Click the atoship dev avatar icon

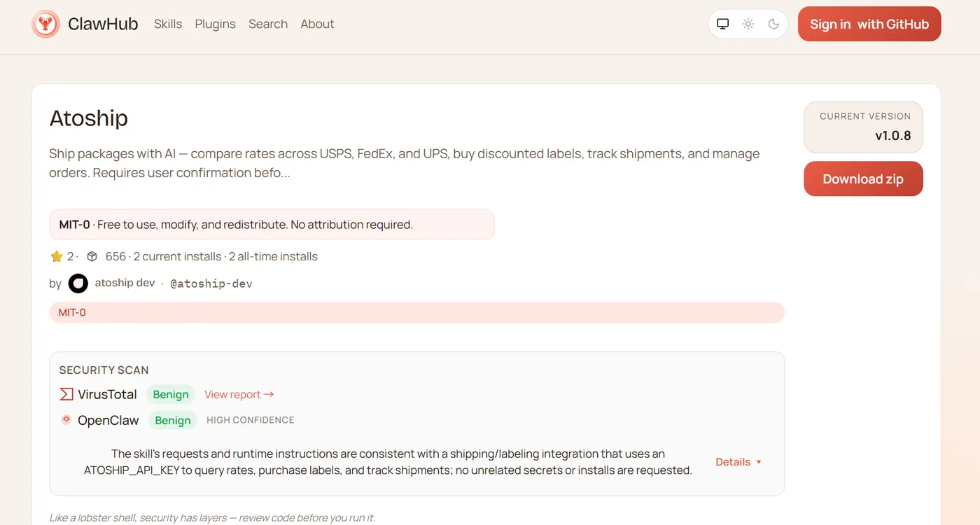tap(78, 283)
